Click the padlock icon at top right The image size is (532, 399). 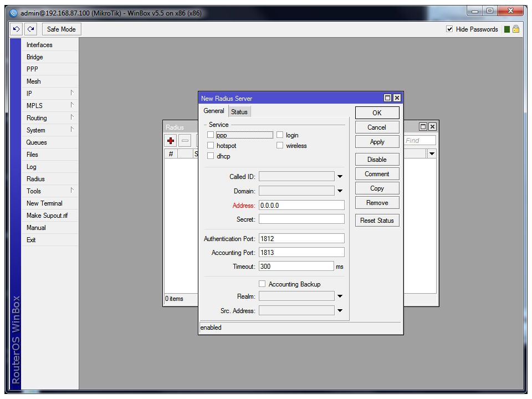(x=516, y=29)
